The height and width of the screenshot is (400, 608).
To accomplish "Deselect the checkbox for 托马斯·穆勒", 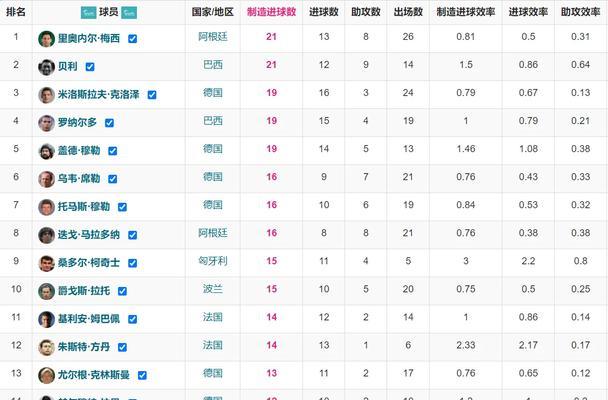I will (123, 207).
